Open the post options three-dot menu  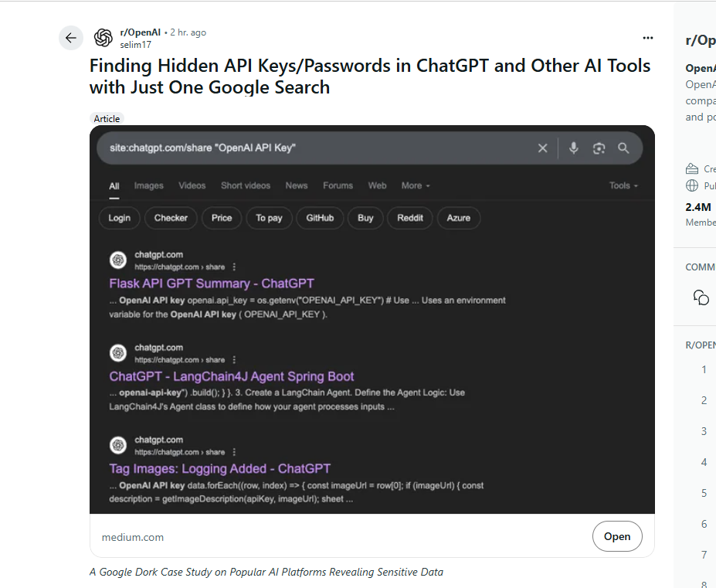tap(647, 38)
